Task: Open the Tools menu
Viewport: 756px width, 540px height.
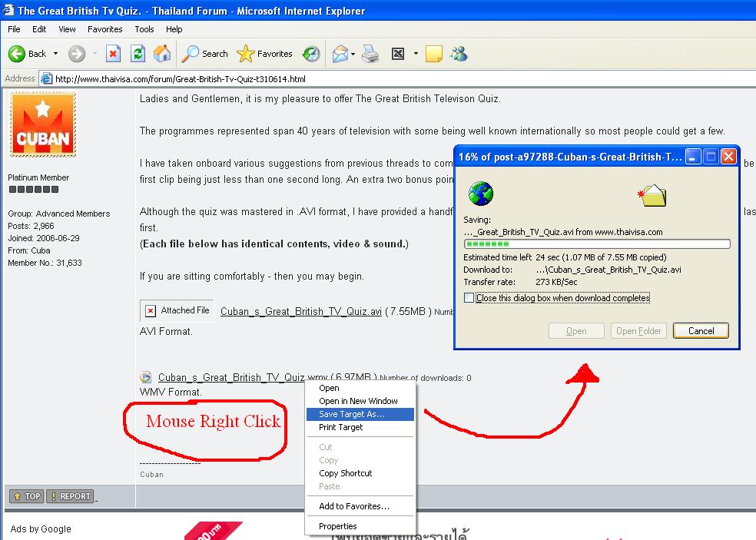Action: (x=144, y=29)
